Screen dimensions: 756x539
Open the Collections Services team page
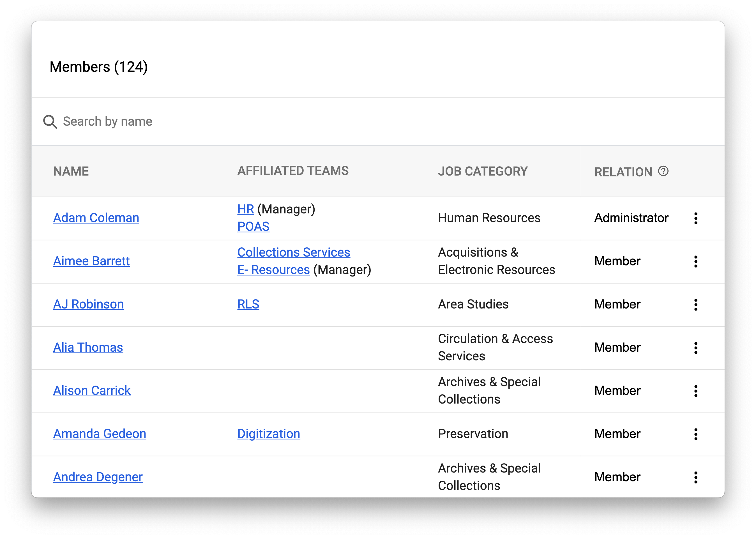pyautogui.click(x=294, y=253)
